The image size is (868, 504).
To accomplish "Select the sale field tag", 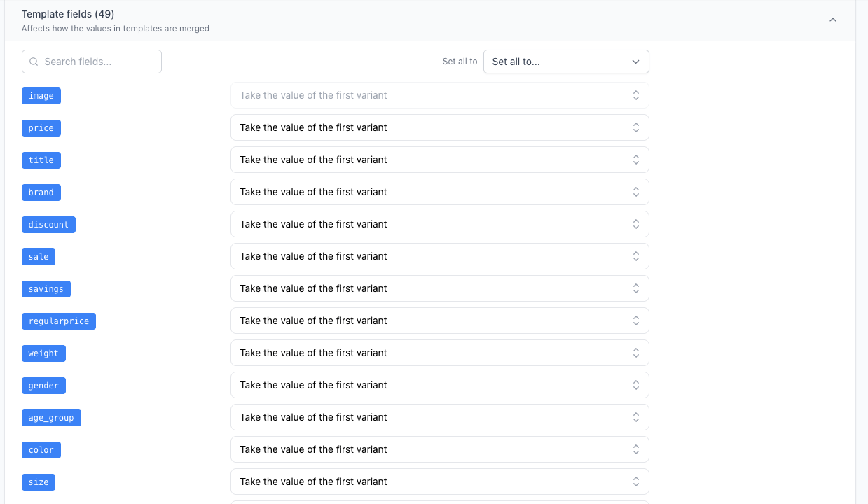I will click(38, 256).
